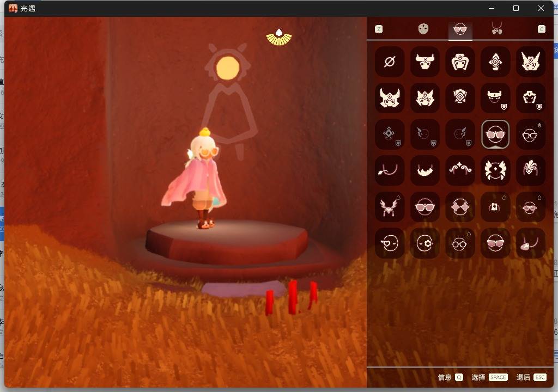Screen dimensions: 558x392
Task: Select the dimmed face with right wing
Action: pos(460,134)
